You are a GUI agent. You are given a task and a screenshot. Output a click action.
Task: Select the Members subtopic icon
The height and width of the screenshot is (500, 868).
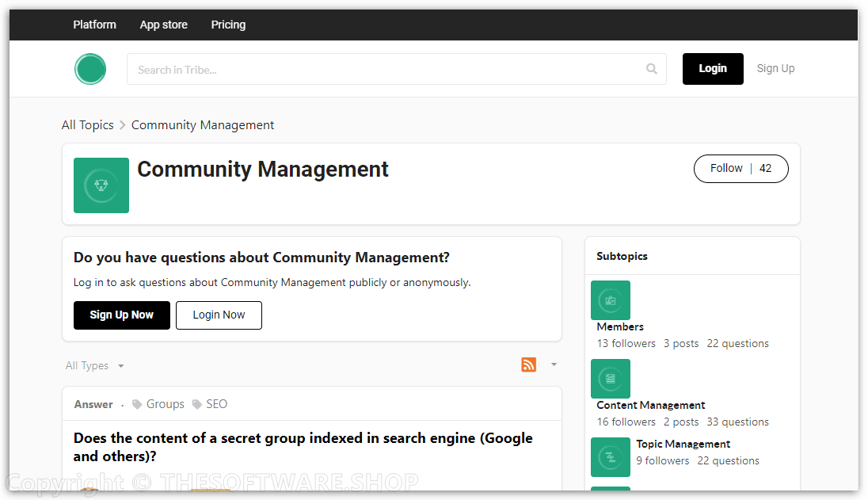611,300
